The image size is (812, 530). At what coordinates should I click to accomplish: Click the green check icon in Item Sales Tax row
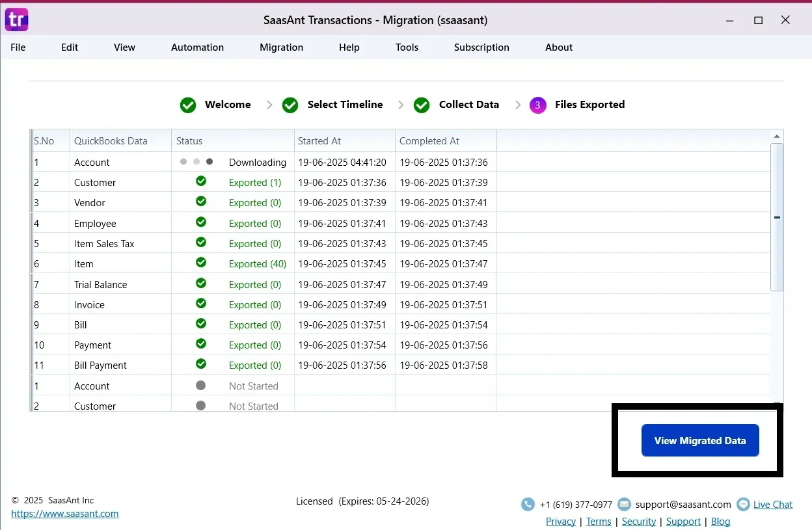(201, 243)
